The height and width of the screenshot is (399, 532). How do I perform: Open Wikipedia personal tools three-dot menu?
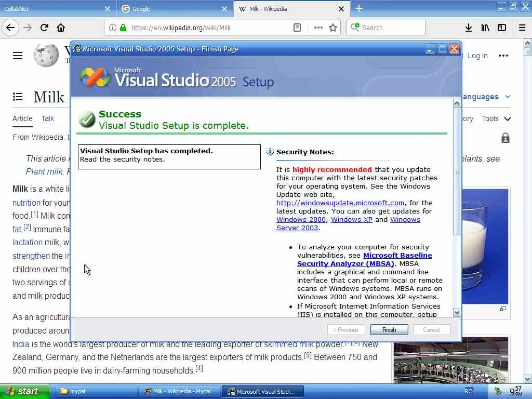pyautogui.click(x=503, y=56)
